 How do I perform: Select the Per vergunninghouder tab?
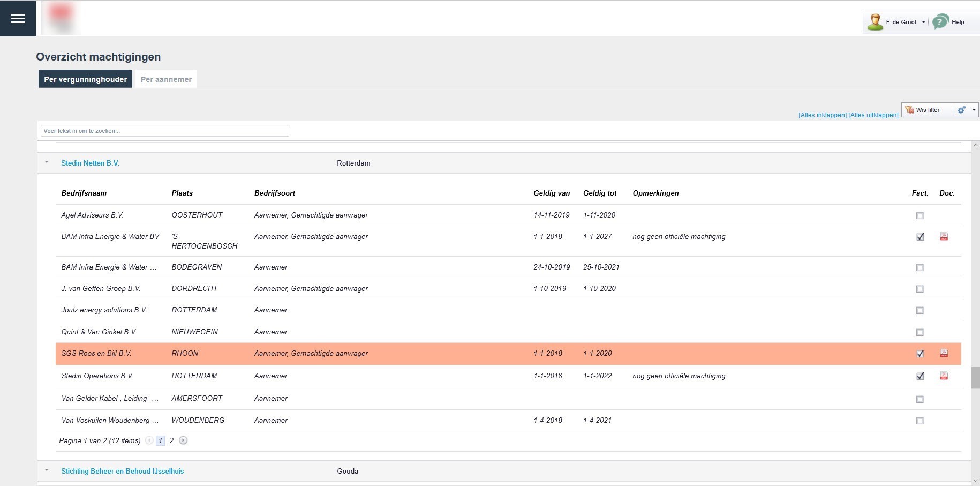coord(85,79)
